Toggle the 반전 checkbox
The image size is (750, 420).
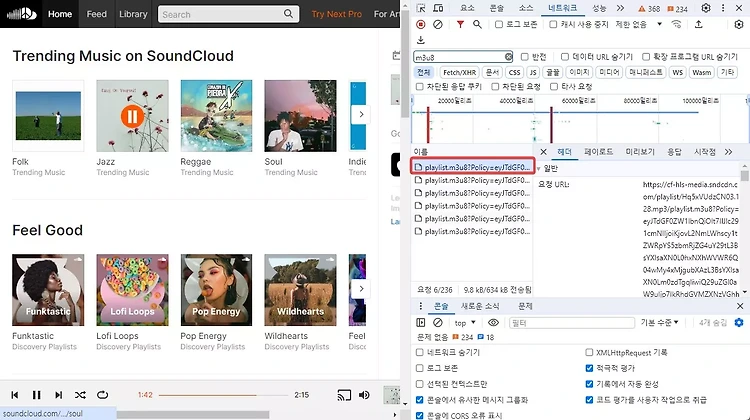coord(525,57)
